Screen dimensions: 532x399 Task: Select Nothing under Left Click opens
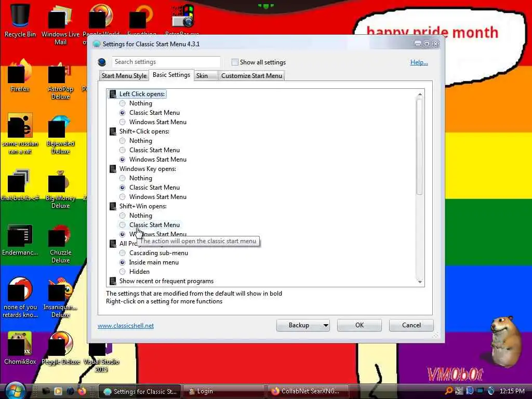[x=123, y=103]
